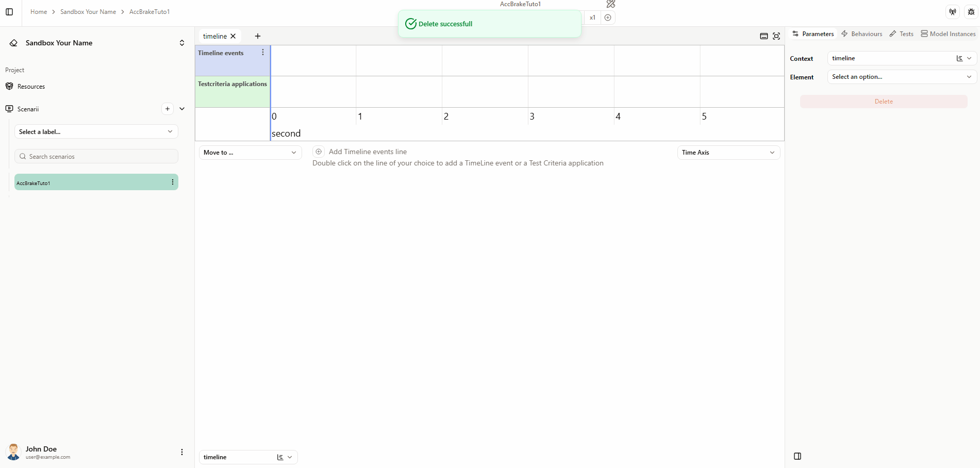Expand the Scenarii section chevron
This screenshot has height=468, width=980.
(x=182, y=109)
